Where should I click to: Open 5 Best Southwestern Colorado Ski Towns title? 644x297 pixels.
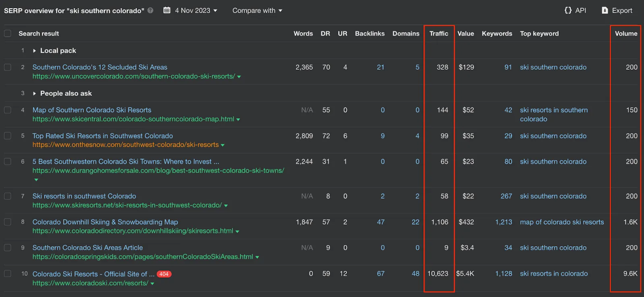coord(126,161)
